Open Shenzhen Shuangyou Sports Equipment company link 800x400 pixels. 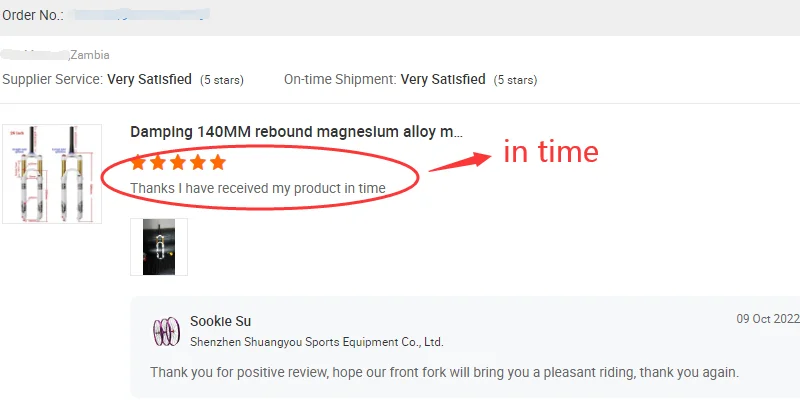click(x=316, y=341)
